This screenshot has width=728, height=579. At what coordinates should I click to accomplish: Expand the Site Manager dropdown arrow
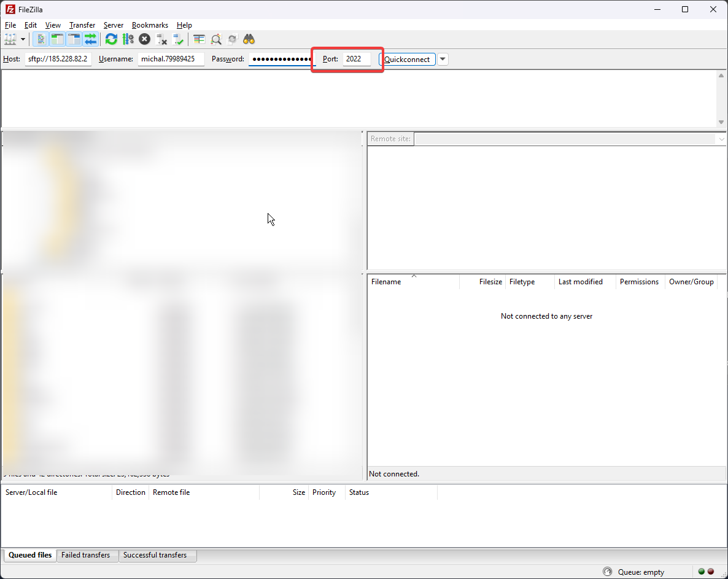[x=23, y=39]
